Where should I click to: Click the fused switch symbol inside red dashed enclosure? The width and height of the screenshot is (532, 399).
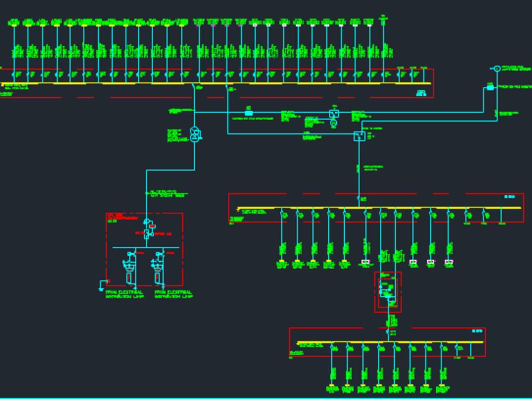146,234
